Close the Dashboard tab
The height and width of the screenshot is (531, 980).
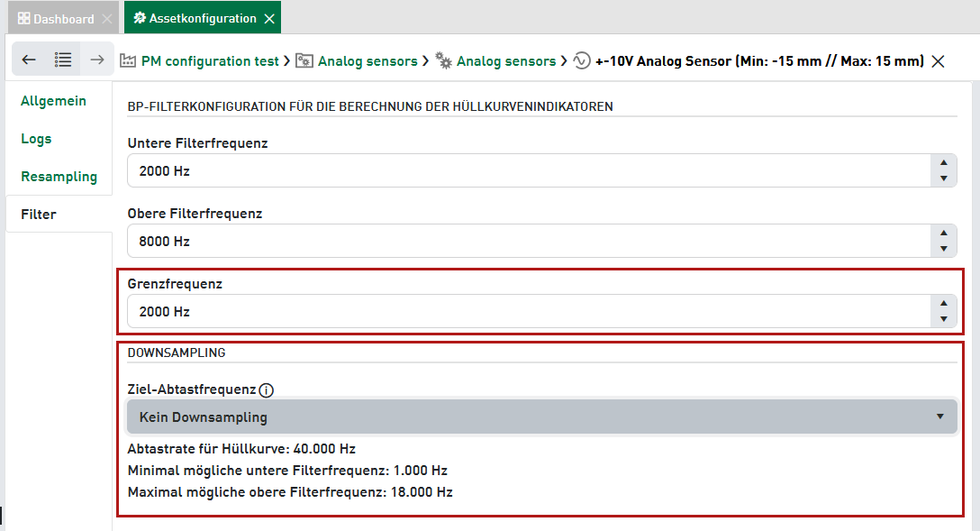tap(107, 19)
